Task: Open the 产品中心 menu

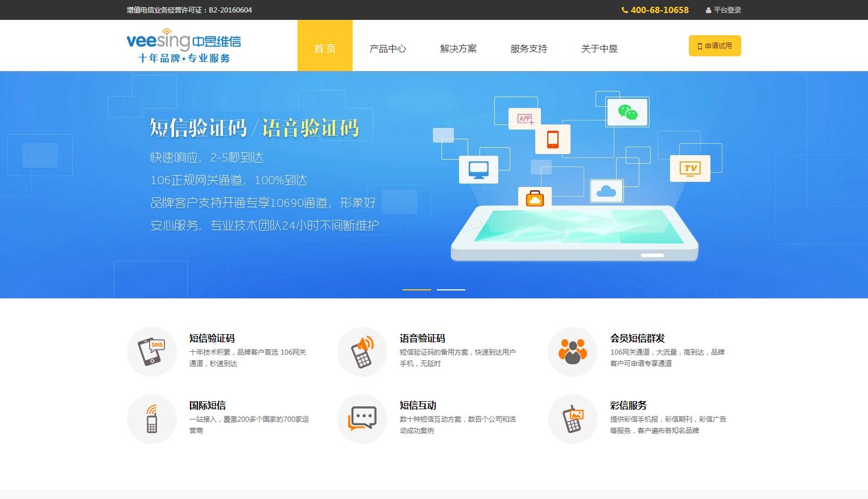Action: pyautogui.click(x=387, y=49)
